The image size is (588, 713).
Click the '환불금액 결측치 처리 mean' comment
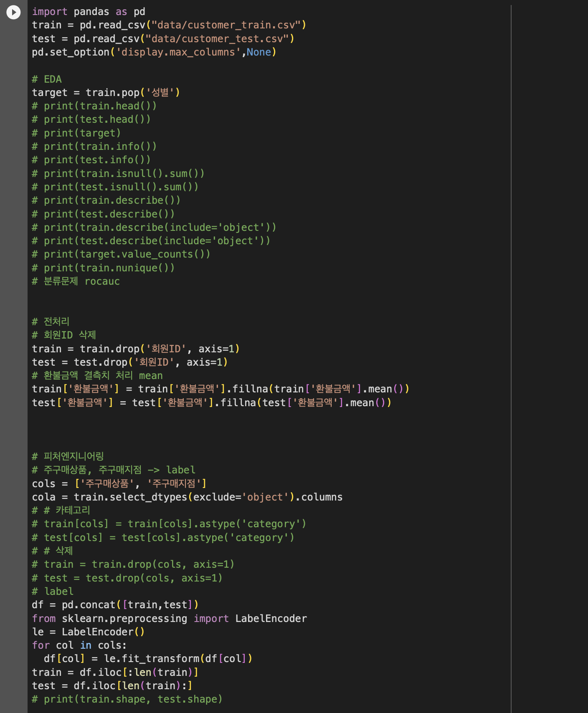(x=97, y=376)
